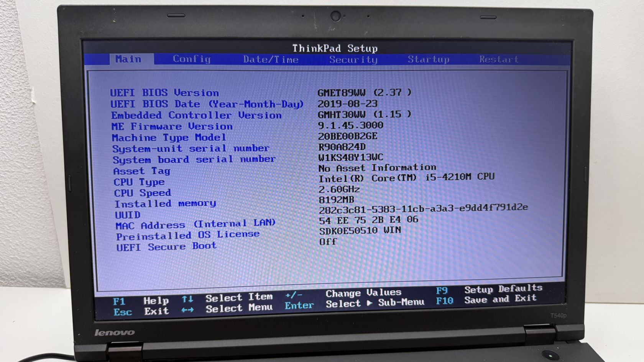Click ME Firmware value 9.1.45.3000
Image resolution: width=644 pixels, height=362 pixels.
(350, 125)
